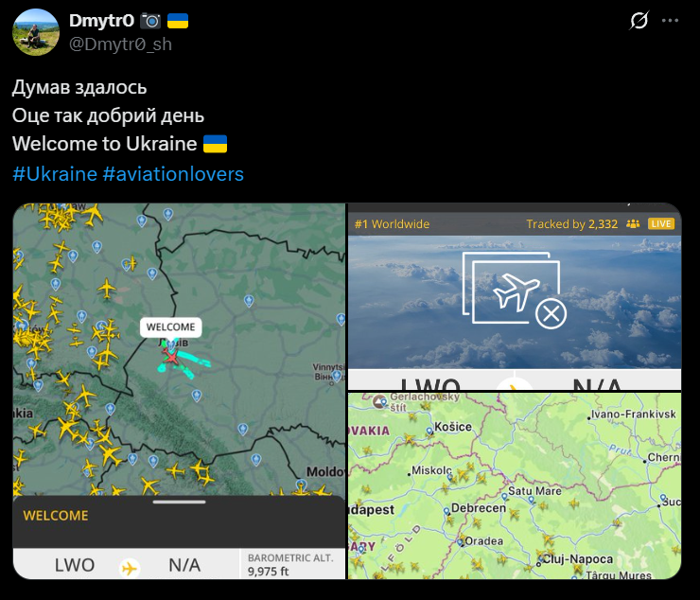Click the Dmytr0 display name

[x=102, y=21]
